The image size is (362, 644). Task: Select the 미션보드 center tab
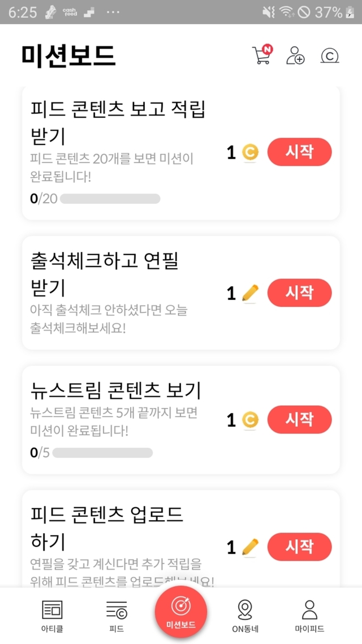[181, 613]
